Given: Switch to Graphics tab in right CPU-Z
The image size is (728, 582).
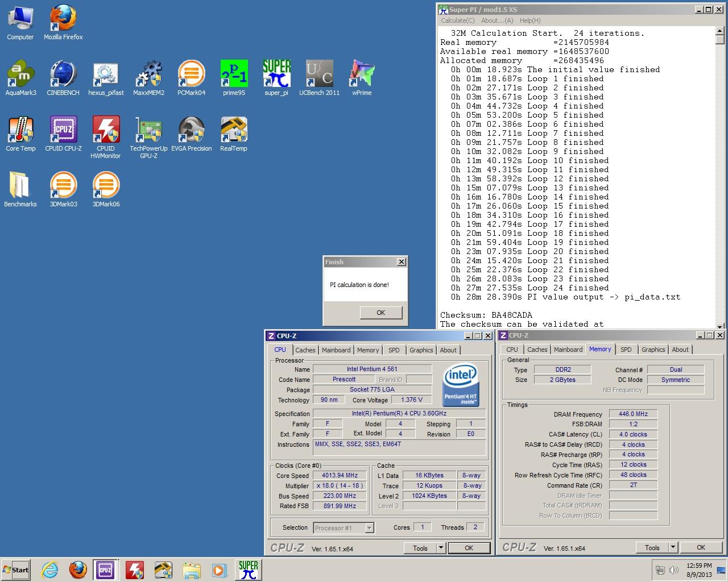Looking at the screenshot, I should (653, 350).
